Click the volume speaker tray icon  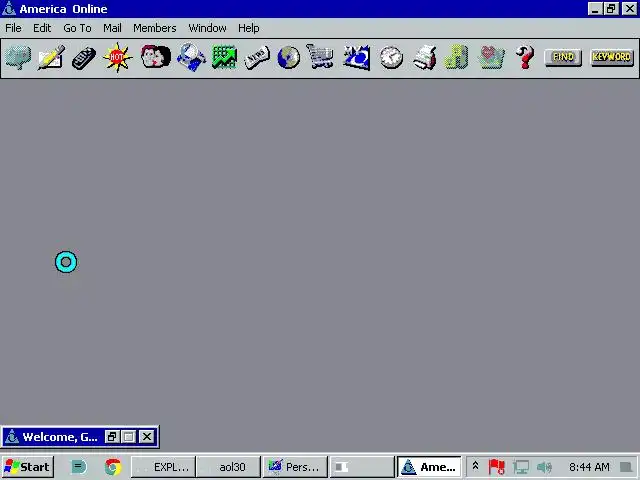[544, 467]
